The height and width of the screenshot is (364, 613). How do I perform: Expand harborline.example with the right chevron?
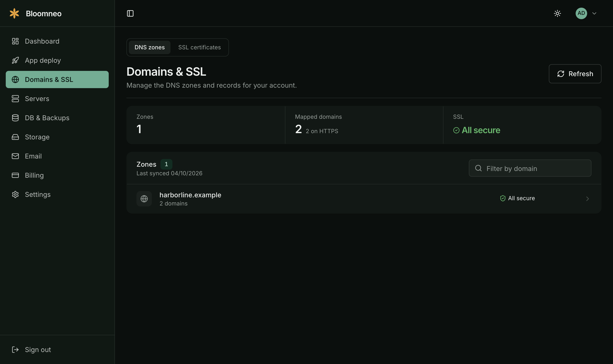click(x=588, y=199)
